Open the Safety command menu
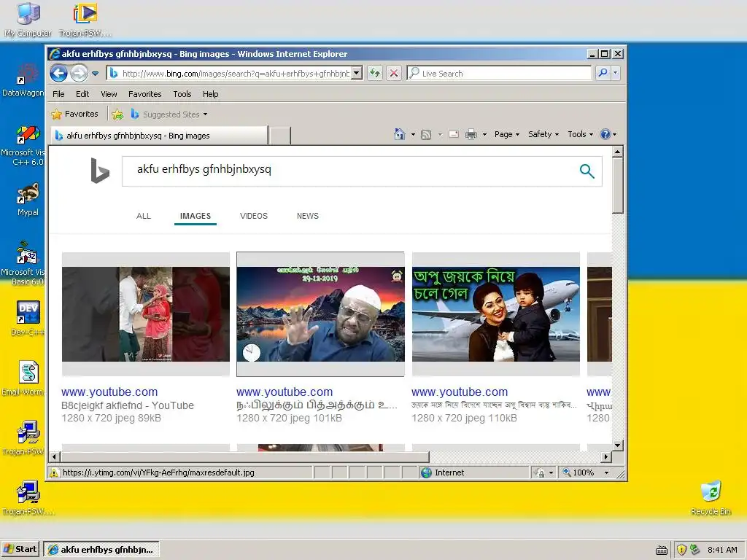 click(543, 134)
